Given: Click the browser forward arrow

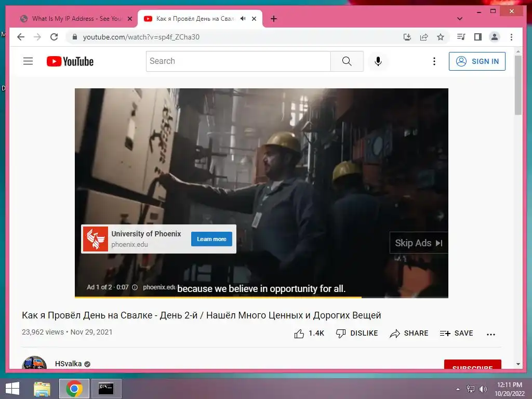Looking at the screenshot, I should click(37, 37).
